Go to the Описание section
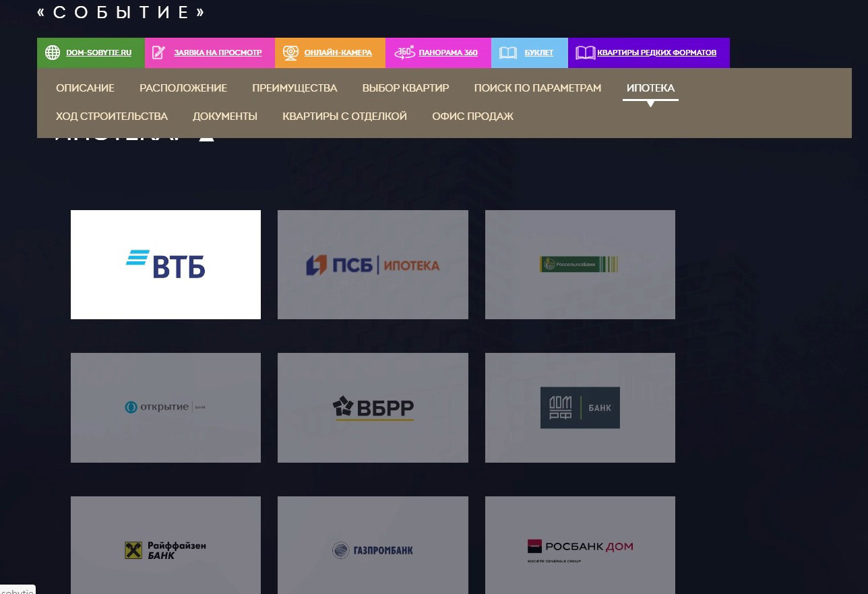The image size is (868, 594). [x=85, y=88]
